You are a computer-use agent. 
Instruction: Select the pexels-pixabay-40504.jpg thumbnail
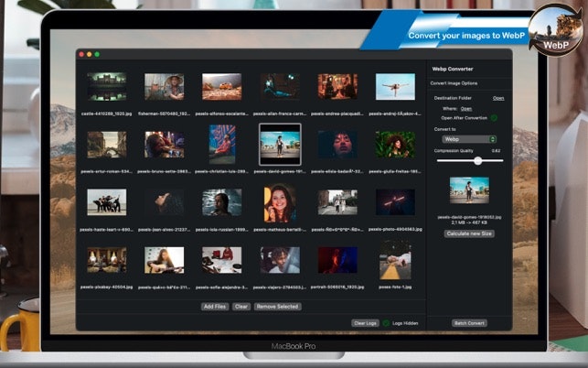(x=106, y=260)
